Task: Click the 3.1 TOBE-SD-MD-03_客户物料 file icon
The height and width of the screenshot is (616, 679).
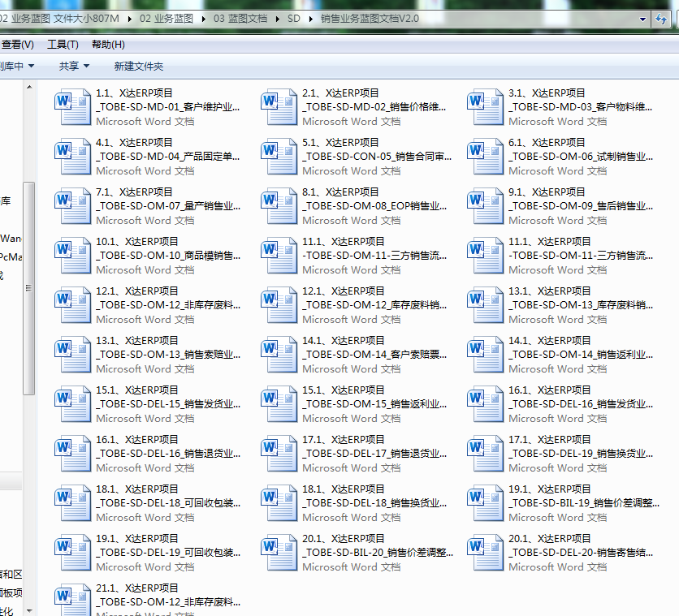Action: click(x=486, y=105)
